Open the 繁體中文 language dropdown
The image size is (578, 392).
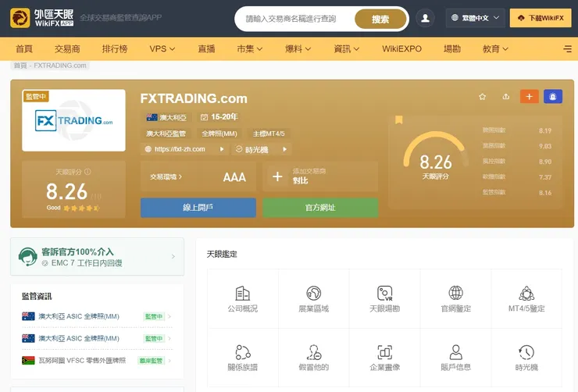click(x=476, y=18)
